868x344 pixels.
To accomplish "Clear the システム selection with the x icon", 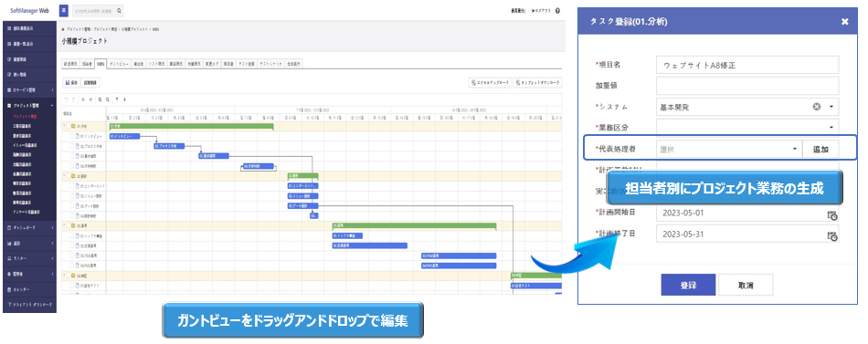I will tap(817, 107).
